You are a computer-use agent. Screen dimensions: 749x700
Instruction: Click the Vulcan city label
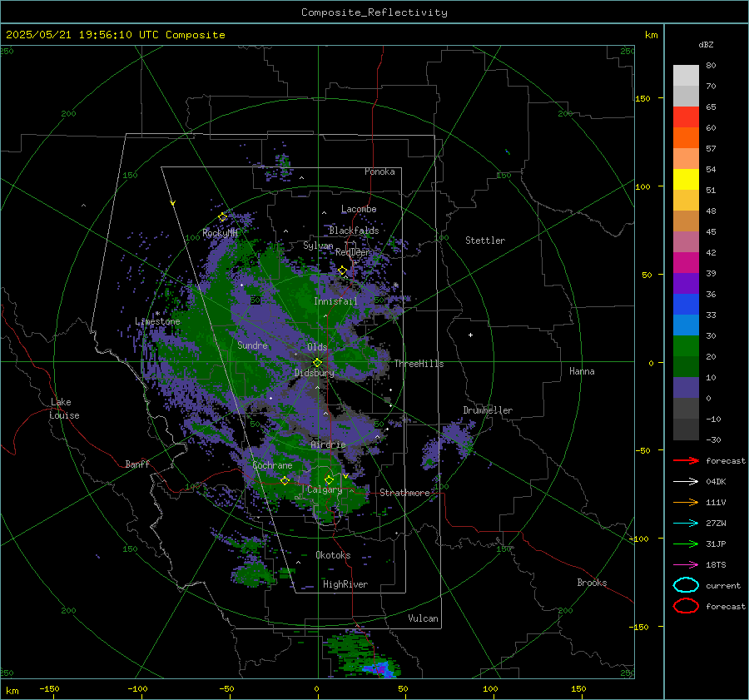[424, 618]
